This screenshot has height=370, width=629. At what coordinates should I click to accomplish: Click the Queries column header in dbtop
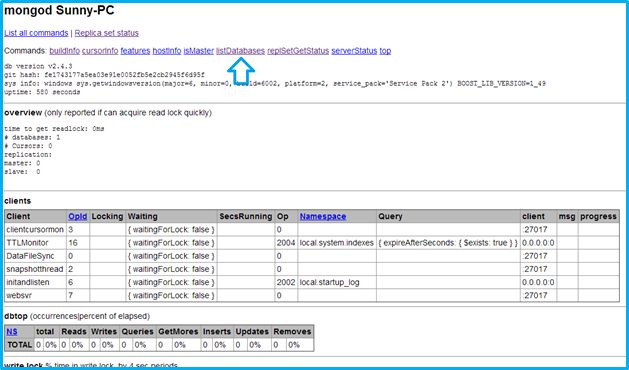click(138, 331)
